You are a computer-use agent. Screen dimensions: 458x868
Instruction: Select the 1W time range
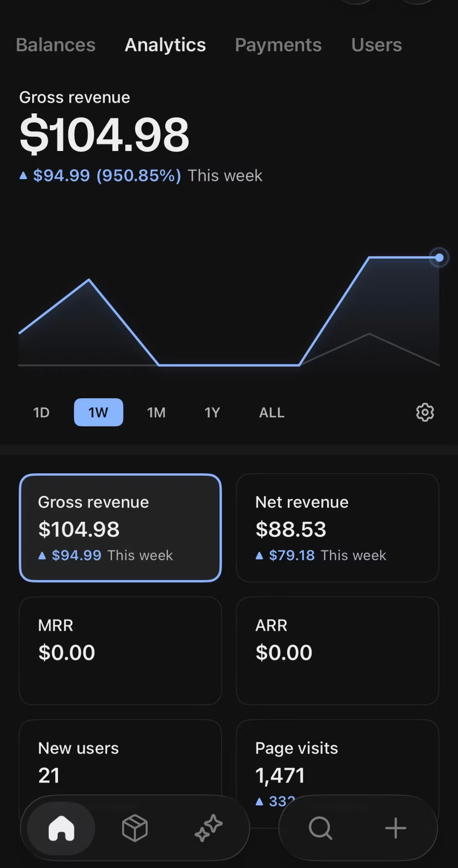pos(99,412)
